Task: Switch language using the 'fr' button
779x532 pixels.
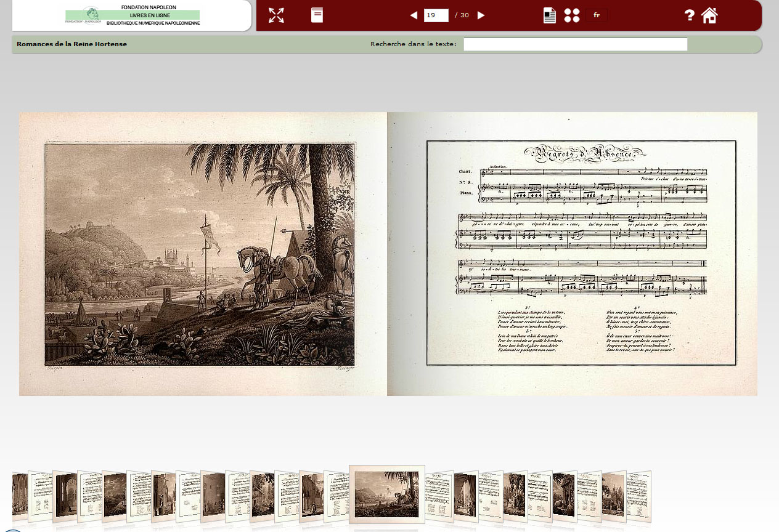Action: click(x=597, y=15)
